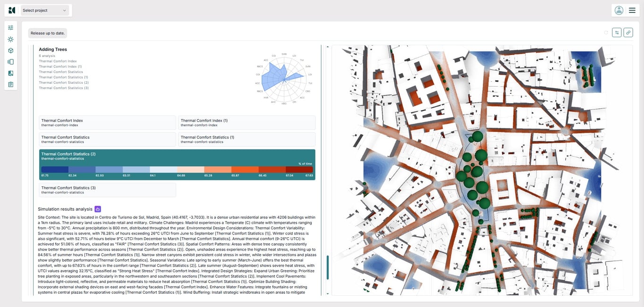Open the Select project dropdown
This screenshot has width=644, height=307.
point(45,10)
